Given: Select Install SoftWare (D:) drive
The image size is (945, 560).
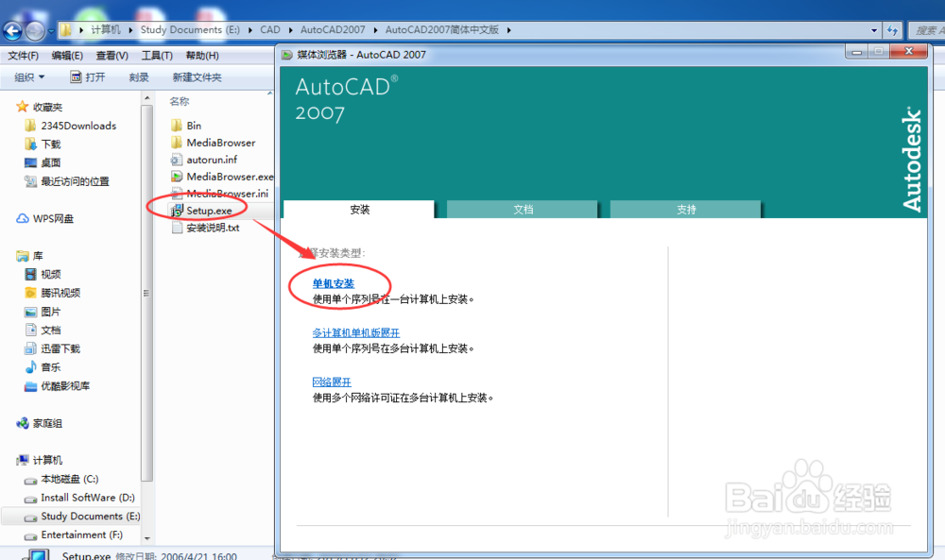Looking at the screenshot, I should pos(87,498).
